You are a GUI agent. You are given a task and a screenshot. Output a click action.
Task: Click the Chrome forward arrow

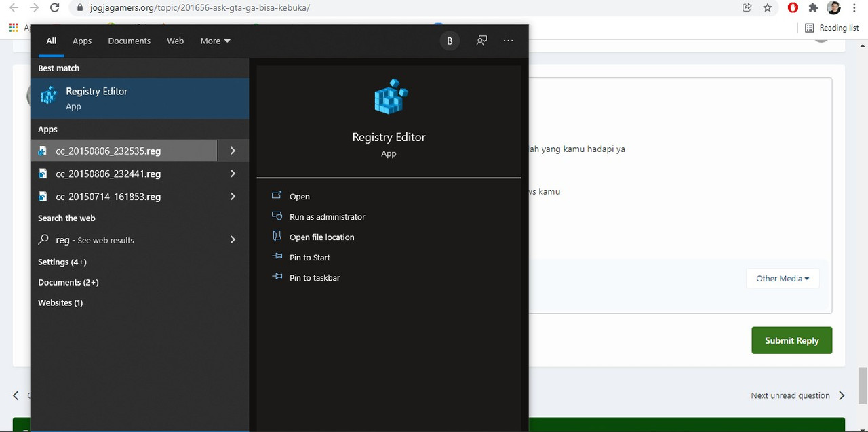34,8
